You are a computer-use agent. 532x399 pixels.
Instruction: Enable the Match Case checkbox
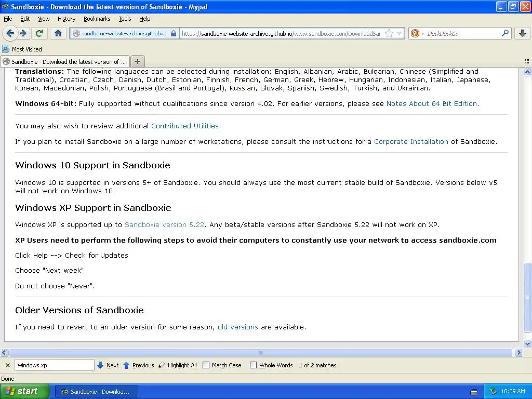206,365
